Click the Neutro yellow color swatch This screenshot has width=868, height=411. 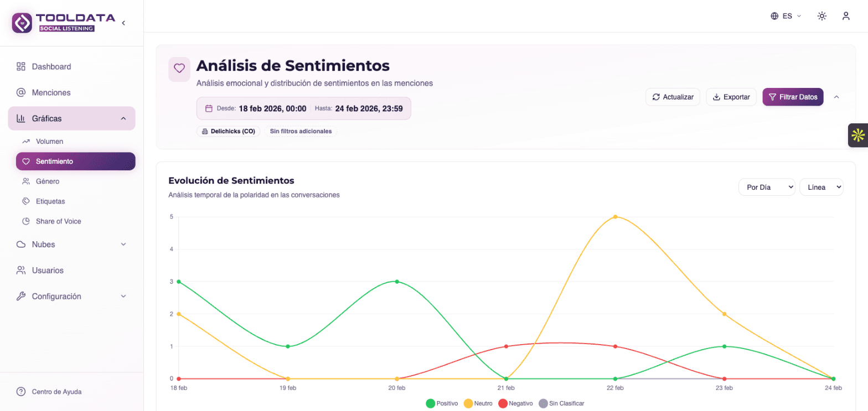(468, 403)
